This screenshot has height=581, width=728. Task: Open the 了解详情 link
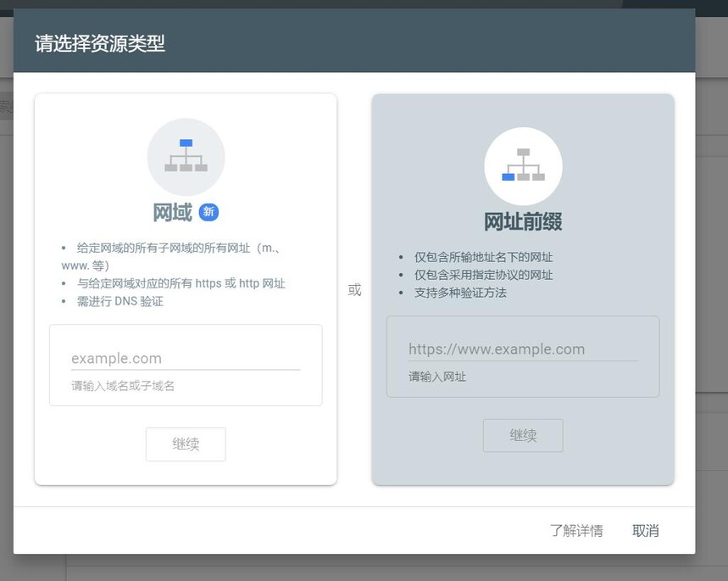pos(576,530)
